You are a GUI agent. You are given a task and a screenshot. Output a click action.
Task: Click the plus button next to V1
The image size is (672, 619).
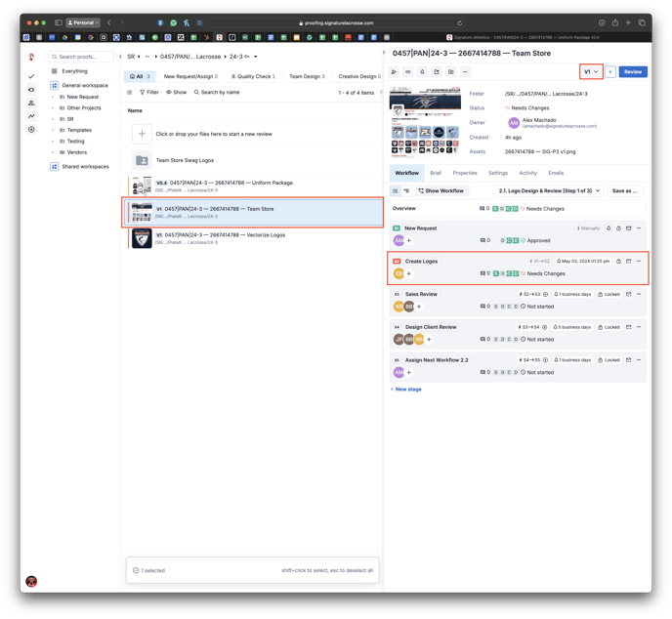[x=610, y=72]
